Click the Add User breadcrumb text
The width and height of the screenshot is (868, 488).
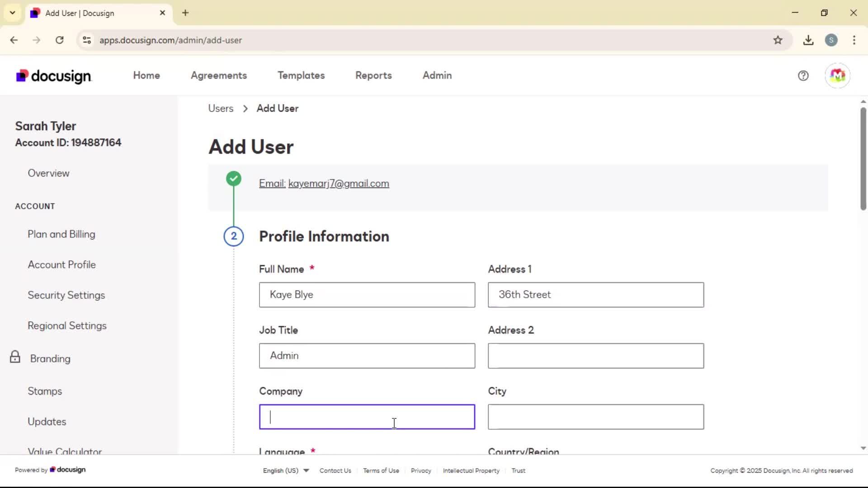(278, 108)
